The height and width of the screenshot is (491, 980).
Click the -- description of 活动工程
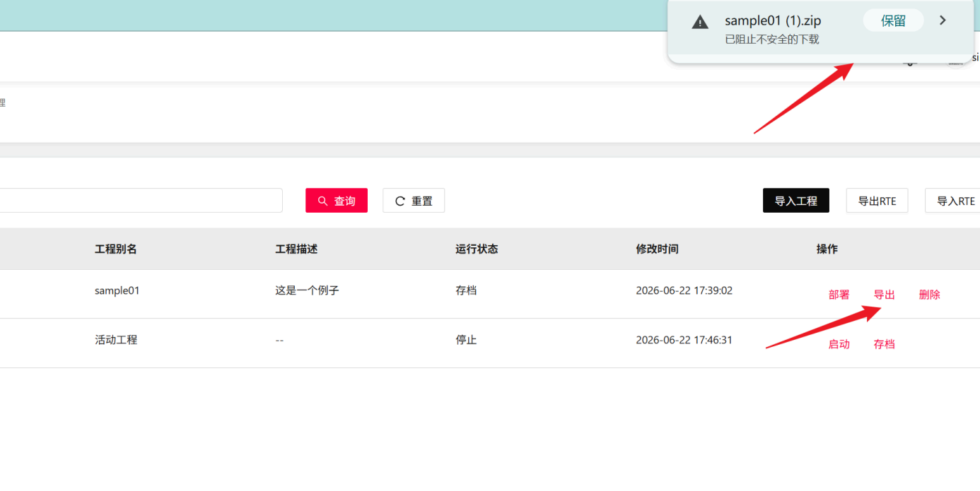(279, 340)
